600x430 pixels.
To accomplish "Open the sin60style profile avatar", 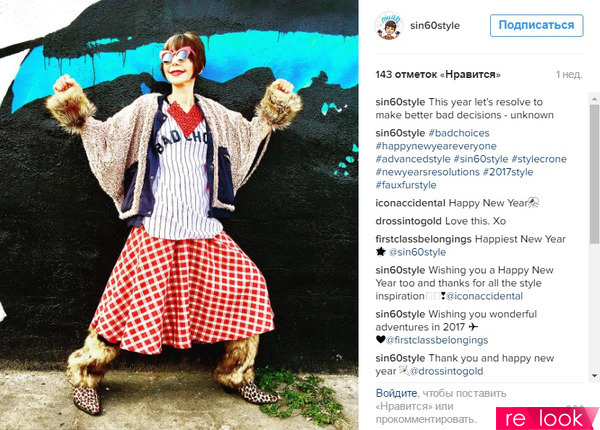I will [x=389, y=25].
